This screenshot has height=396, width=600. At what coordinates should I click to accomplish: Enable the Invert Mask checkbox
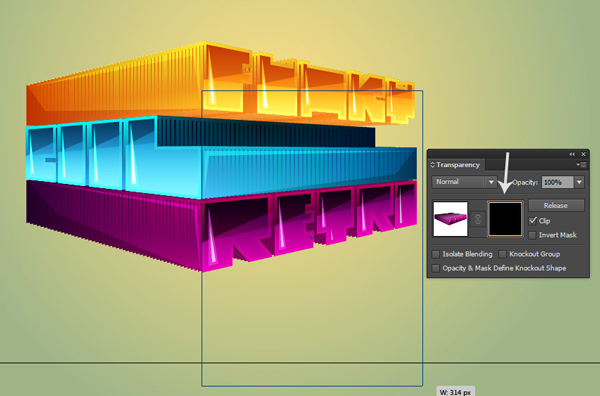[x=532, y=235]
